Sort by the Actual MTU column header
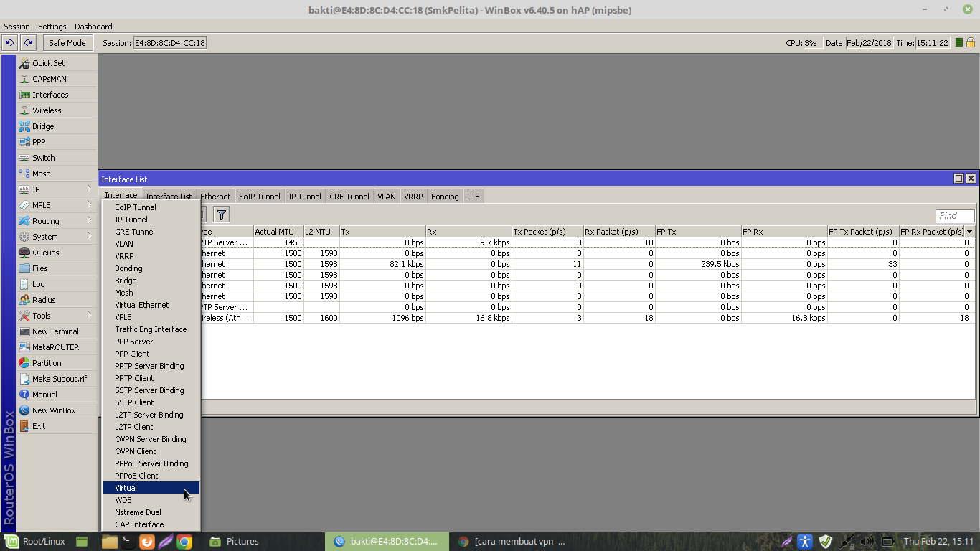Image resolution: width=980 pixels, height=551 pixels. pos(278,231)
